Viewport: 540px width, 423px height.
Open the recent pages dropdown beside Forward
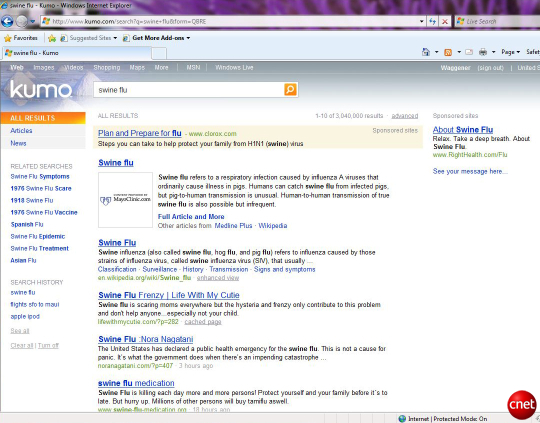pos(33,21)
